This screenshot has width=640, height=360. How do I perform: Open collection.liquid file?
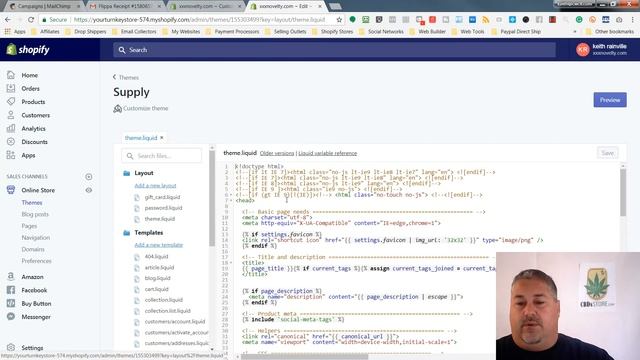point(164,300)
